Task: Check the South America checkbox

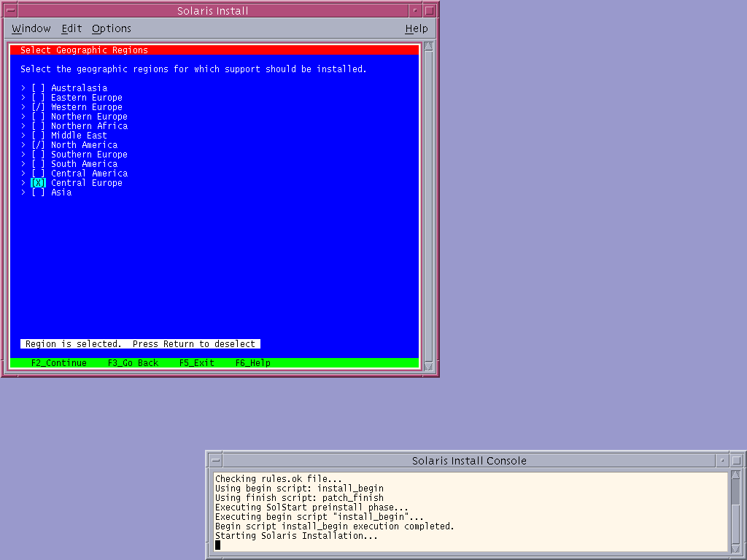Action: pos(38,164)
